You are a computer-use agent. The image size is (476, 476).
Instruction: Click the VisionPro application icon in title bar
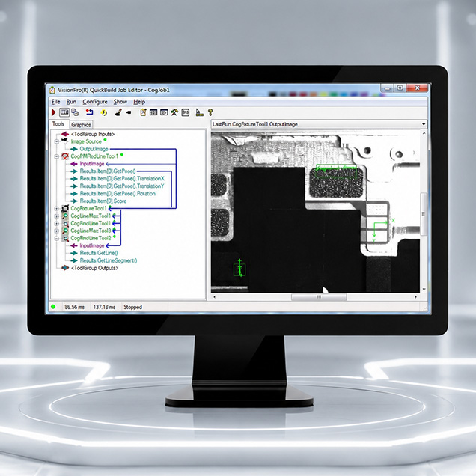52,90
